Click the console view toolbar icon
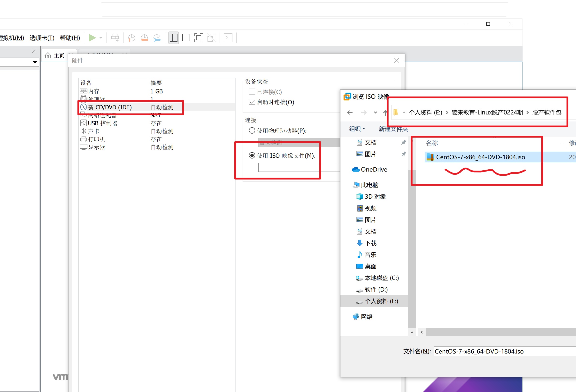Image resolution: width=576 pixels, height=392 pixels. click(x=228, y=38)
